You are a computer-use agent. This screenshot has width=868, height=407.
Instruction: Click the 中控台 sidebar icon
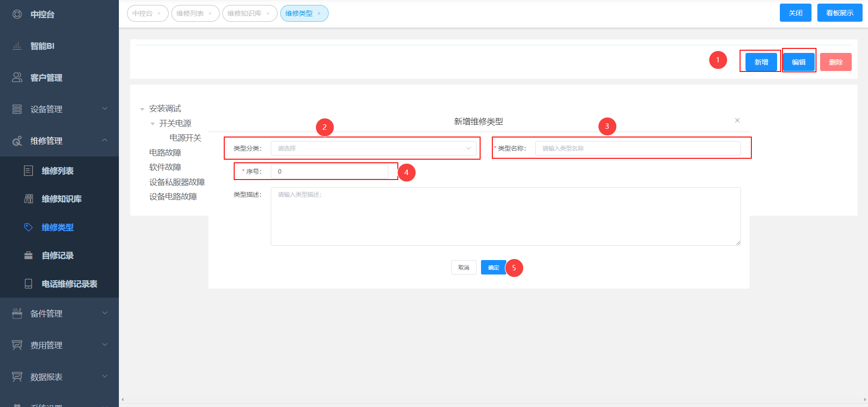coord(17,14)
